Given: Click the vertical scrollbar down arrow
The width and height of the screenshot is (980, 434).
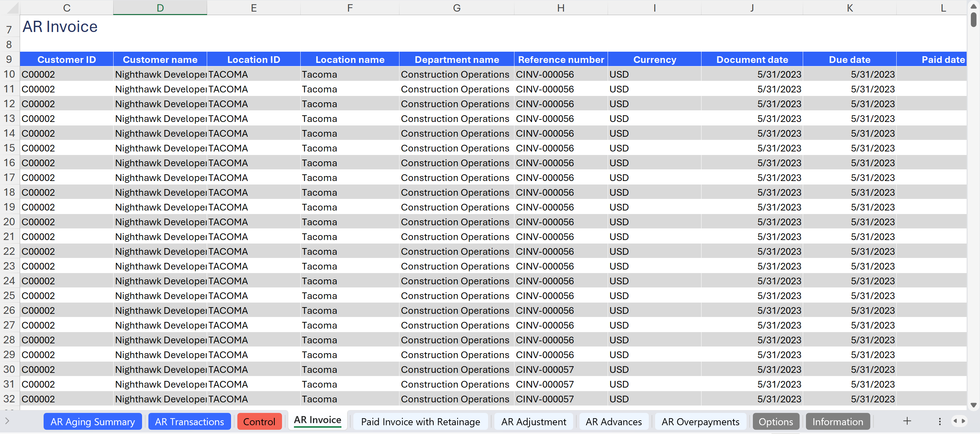Looking at the screenshot, I should point(973,406).
